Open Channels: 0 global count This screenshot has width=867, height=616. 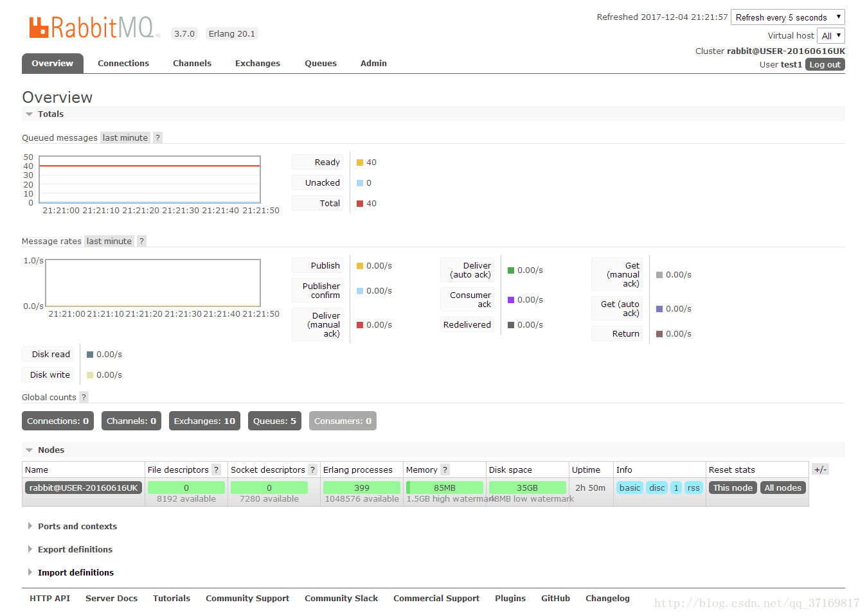click(131, 421)
